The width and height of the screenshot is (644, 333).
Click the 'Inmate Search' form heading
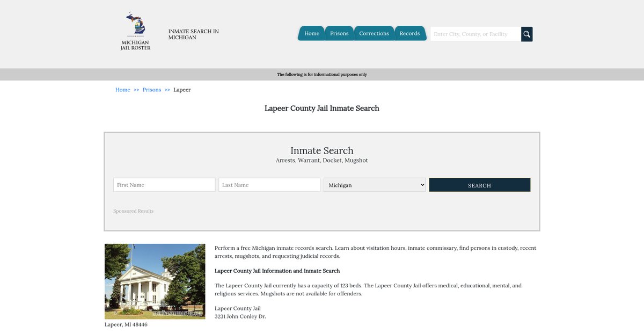point(322,150)
